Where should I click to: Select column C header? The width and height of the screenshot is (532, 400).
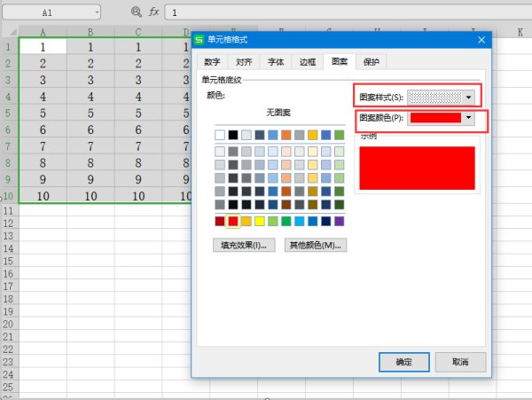[138, 32]
